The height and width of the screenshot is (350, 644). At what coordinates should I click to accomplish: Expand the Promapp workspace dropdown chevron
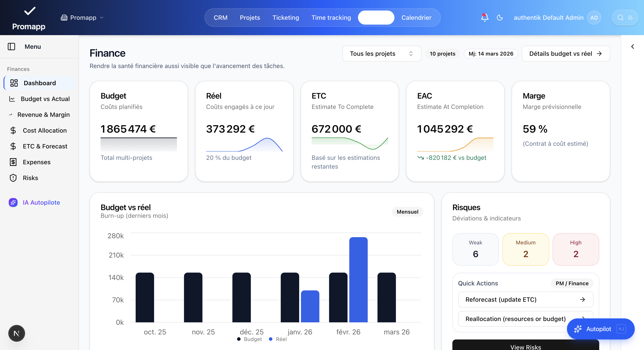tap(102, 18)
